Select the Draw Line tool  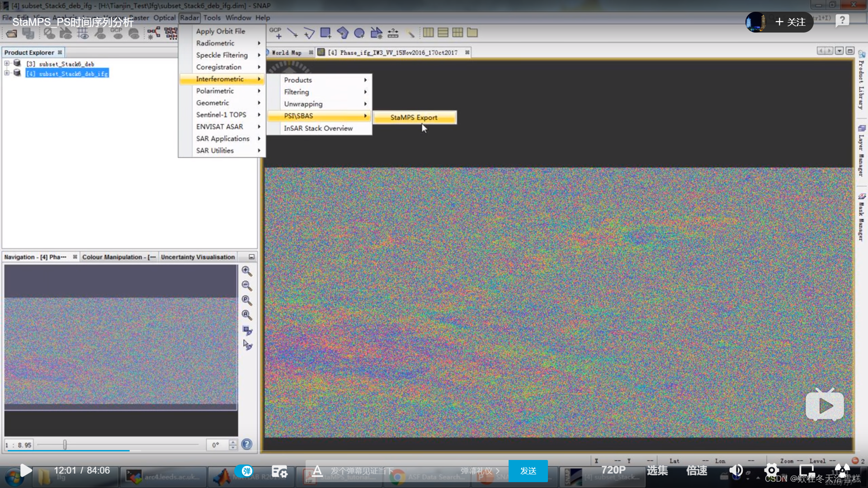pyautogui.click(x=292, y=33)
